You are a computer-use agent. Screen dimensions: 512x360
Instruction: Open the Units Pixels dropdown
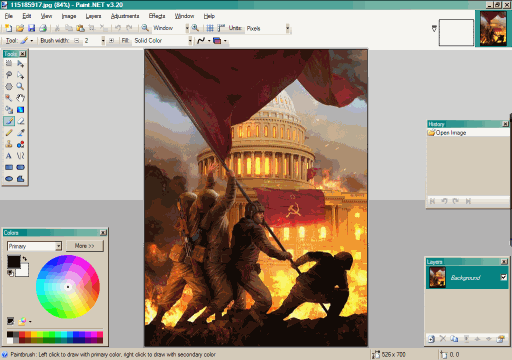tap(287, 29)
